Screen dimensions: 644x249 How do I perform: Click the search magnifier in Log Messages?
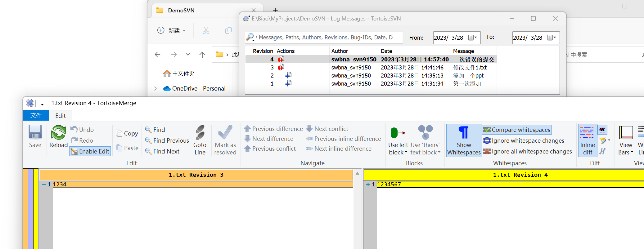tap(250, 37)
